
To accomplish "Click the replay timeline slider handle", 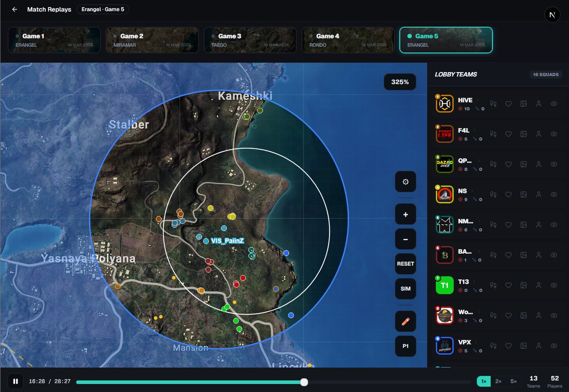I will coord(304,382).
